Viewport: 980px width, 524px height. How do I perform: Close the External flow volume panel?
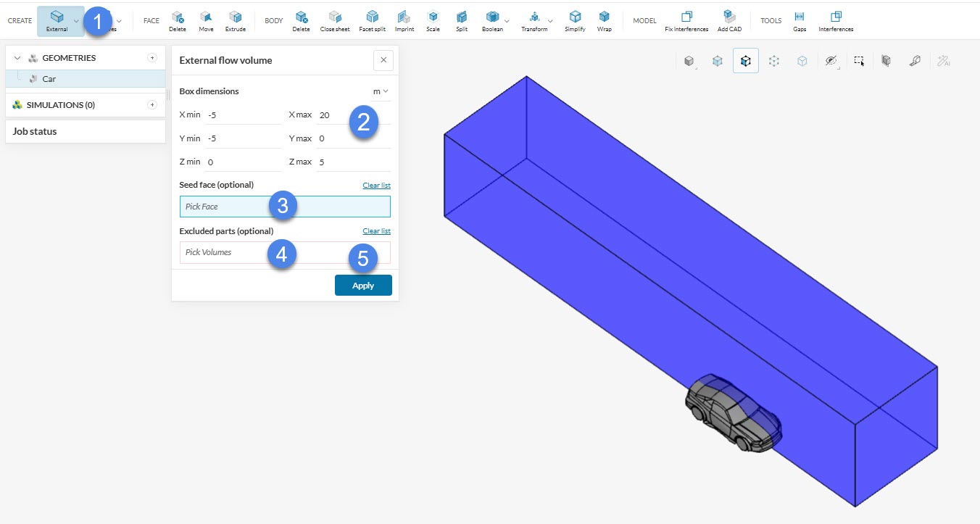pyautogui.click(x=383, y=60)
